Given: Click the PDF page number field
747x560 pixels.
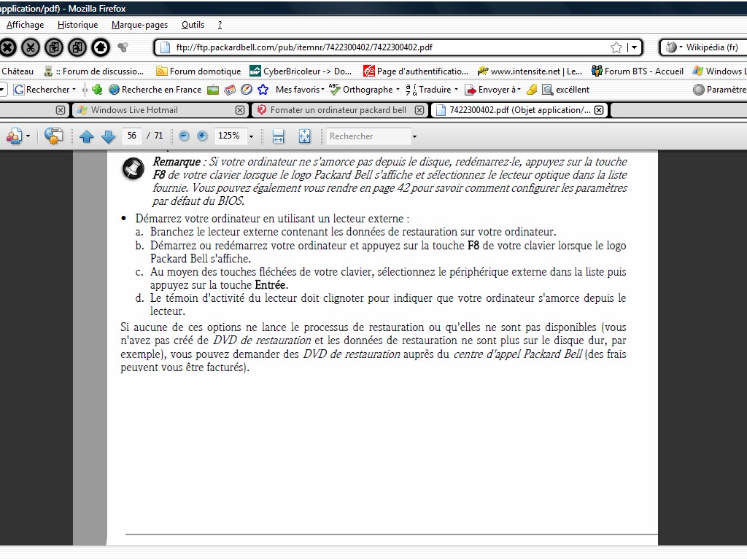Looking at the screenshot, I should click(x=132, y=136).
